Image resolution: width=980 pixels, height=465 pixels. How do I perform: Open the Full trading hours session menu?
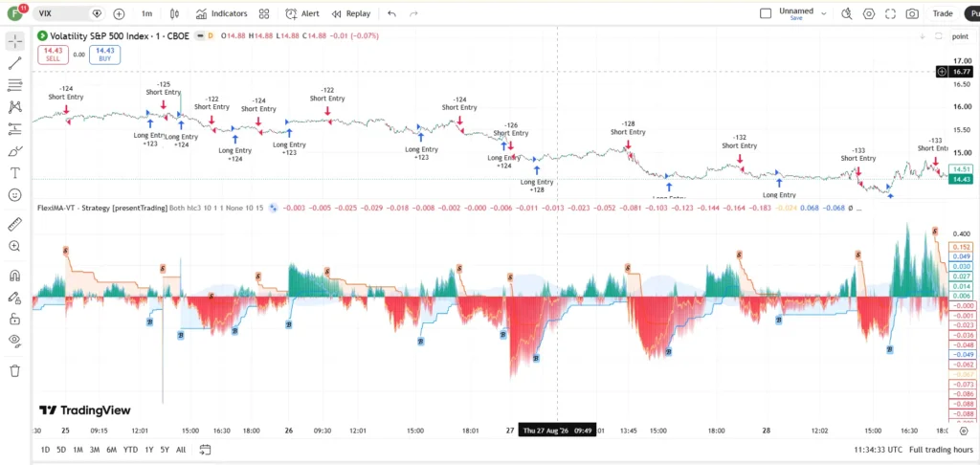[941, 450]
